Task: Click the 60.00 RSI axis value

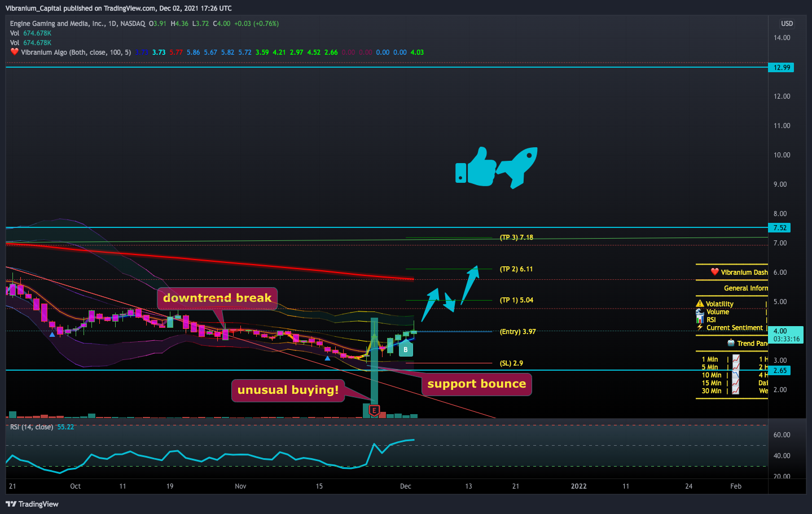Action: pyautogui.click(x=782, y=435)
